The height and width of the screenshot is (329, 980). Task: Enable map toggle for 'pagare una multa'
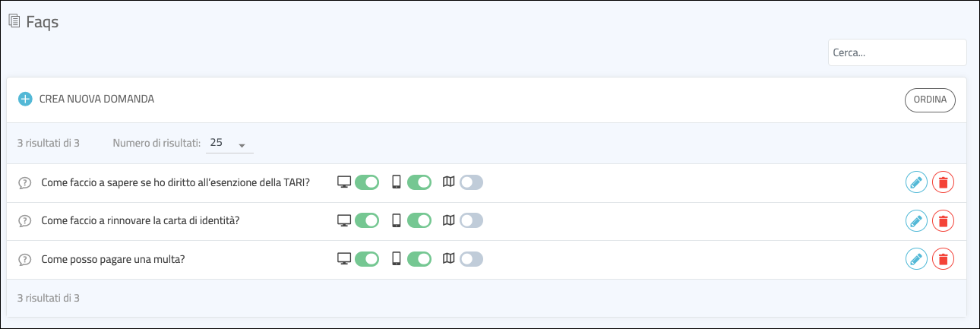(x=471, y=259)
